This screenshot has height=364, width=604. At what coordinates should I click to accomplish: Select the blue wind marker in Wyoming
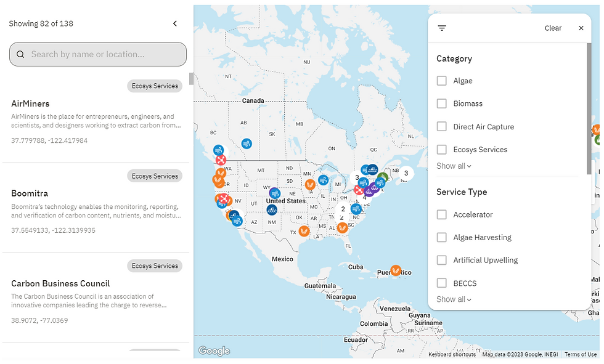[x=274, y=193]
